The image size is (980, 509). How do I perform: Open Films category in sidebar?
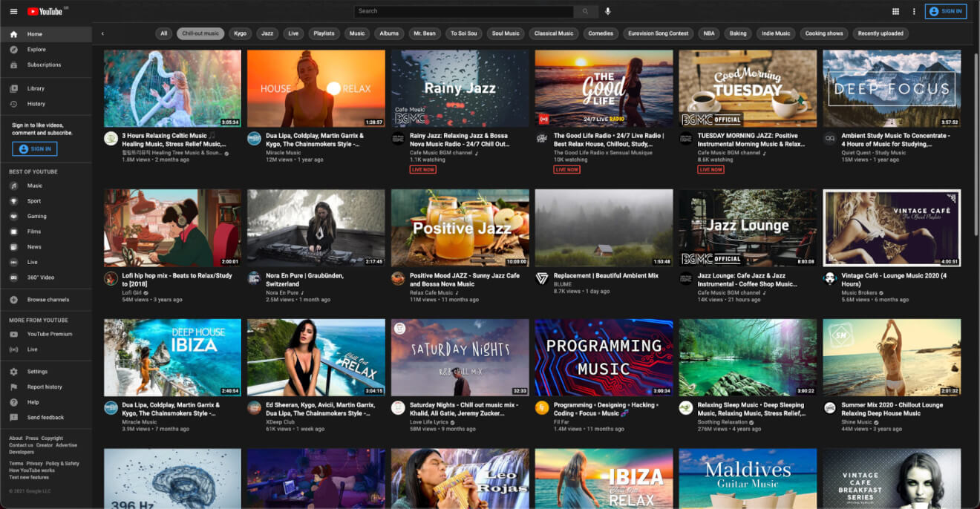click(x=46, y=231)
